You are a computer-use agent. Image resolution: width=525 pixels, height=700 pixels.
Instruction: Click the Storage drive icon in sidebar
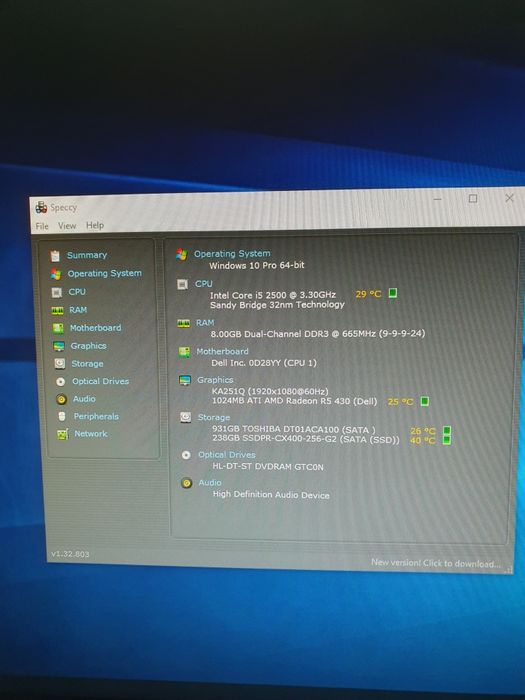pyautogui.click(x=60, y=364)
